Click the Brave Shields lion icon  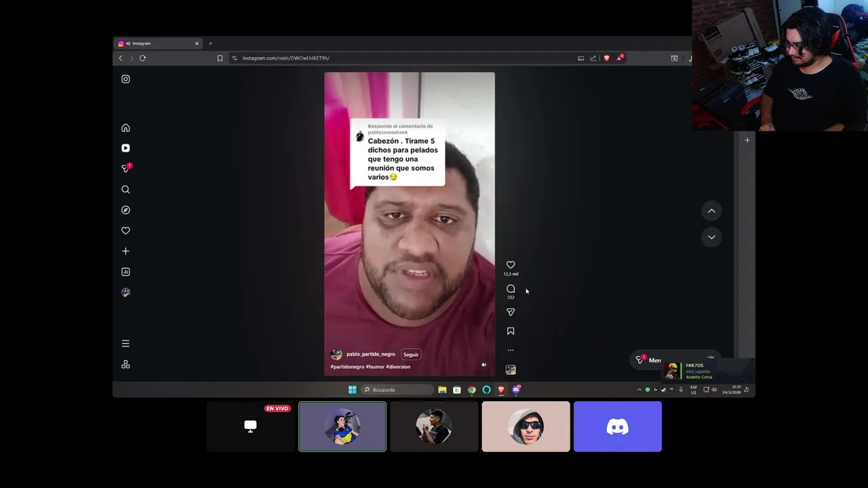coord(606,58)
